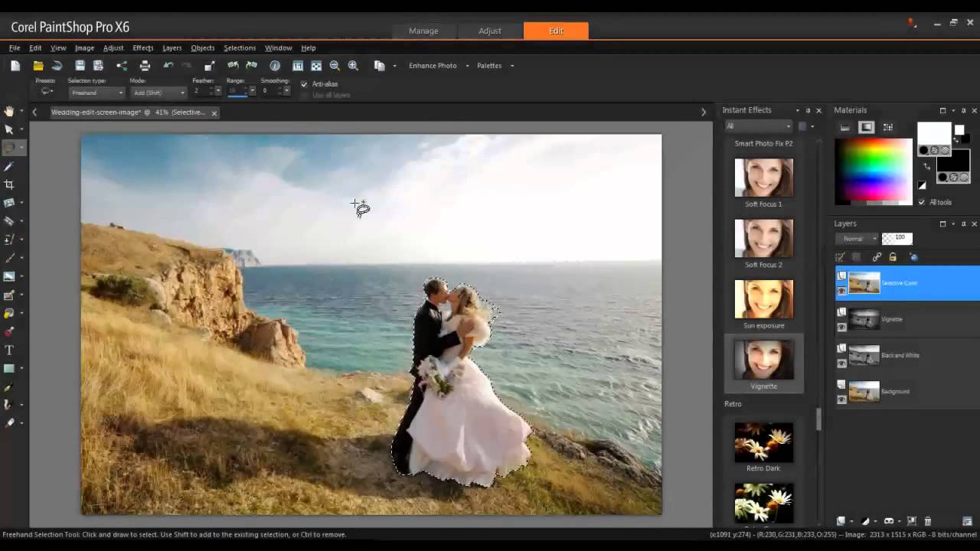Click the New image icon
980x551 pixels.
15,66
